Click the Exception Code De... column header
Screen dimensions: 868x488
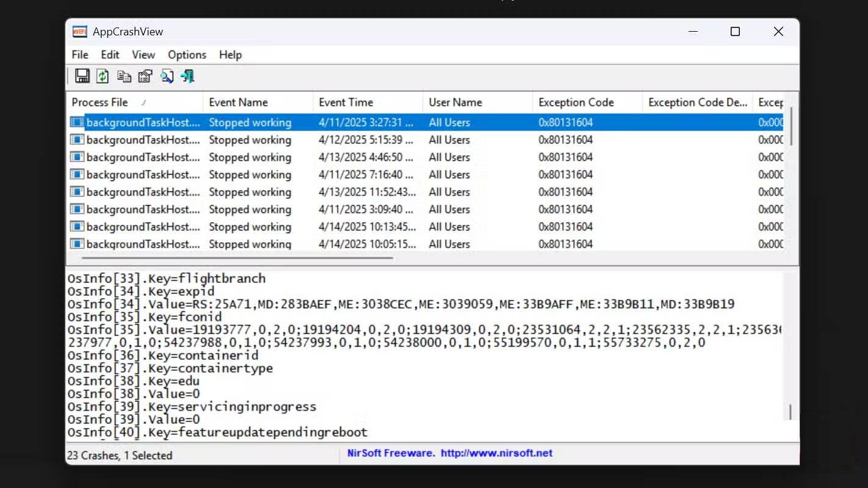coord(697,102)
